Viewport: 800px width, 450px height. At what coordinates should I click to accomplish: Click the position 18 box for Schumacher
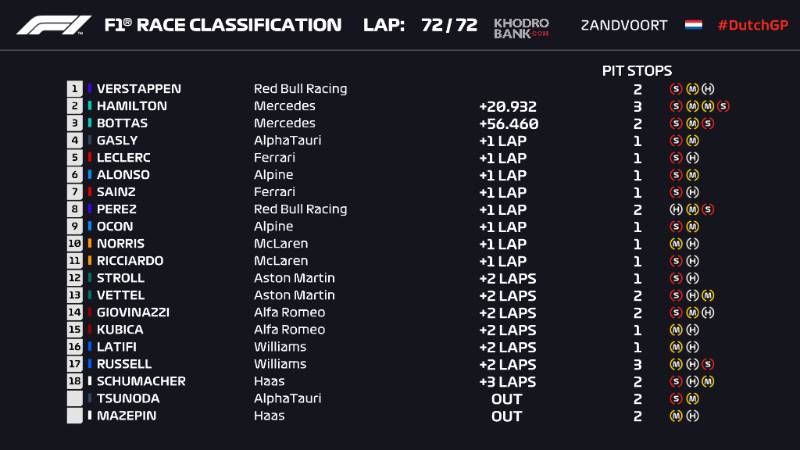74,381
